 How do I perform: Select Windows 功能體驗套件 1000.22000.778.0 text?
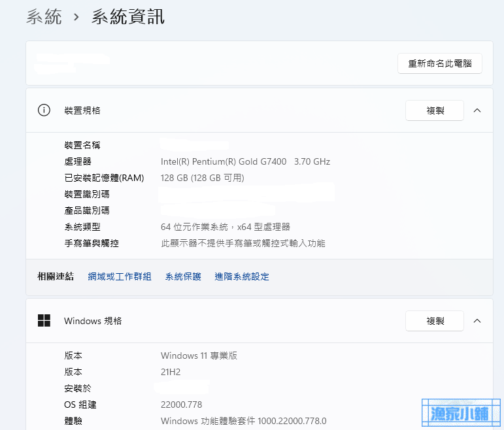pyautogui.click(x=244, y=421)
